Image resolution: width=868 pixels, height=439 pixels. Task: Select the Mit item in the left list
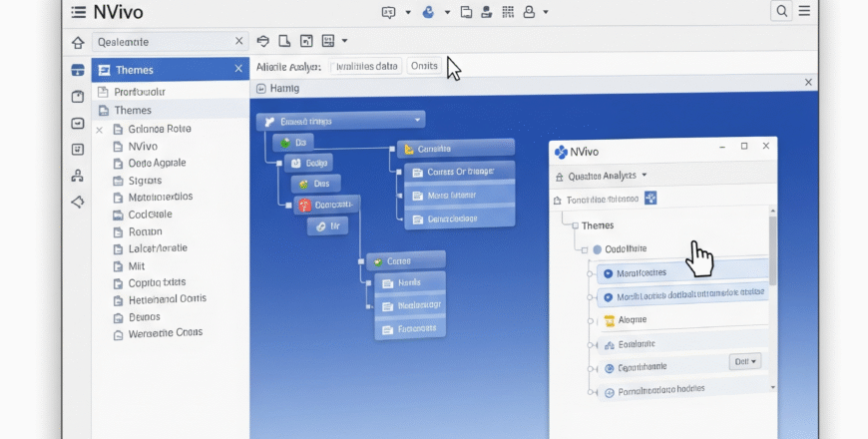pos(137,266)
